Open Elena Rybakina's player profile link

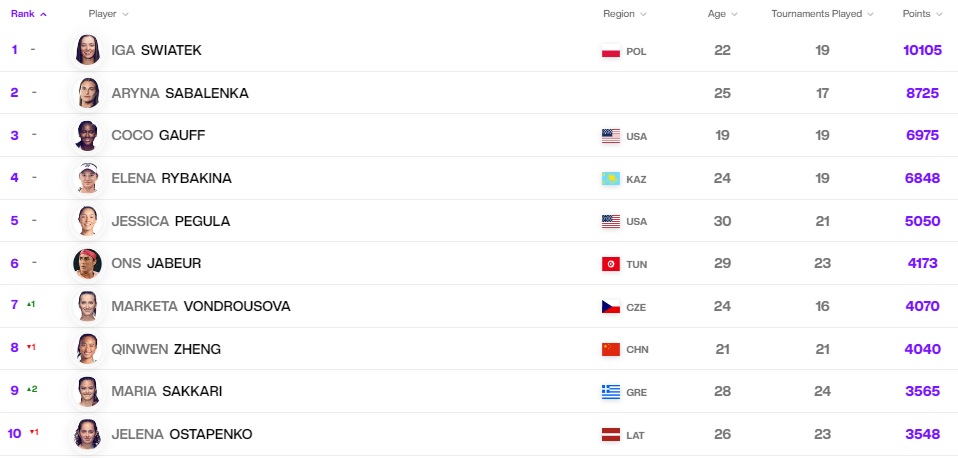(171, 178)
